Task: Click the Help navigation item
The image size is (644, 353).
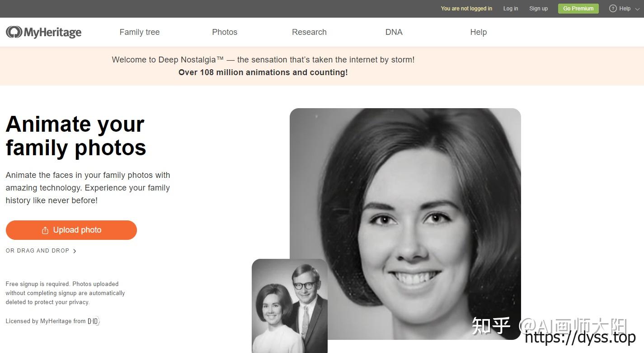Action: [478, 32]
